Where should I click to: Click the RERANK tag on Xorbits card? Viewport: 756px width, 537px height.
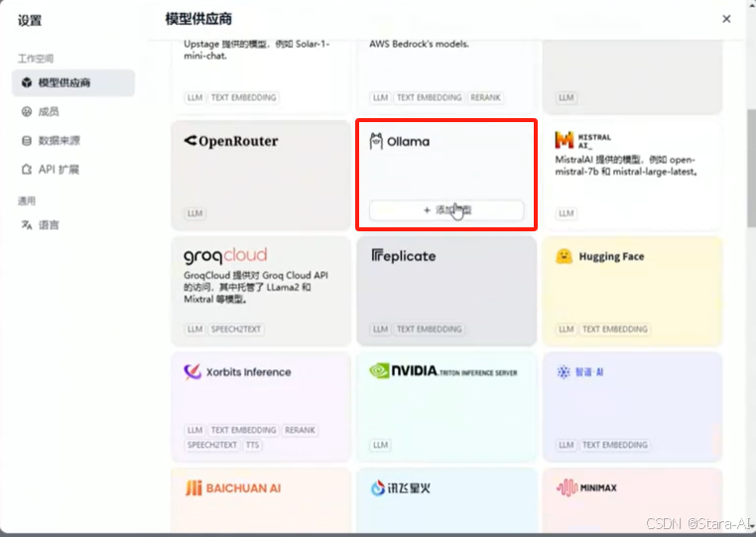point(300,430)
